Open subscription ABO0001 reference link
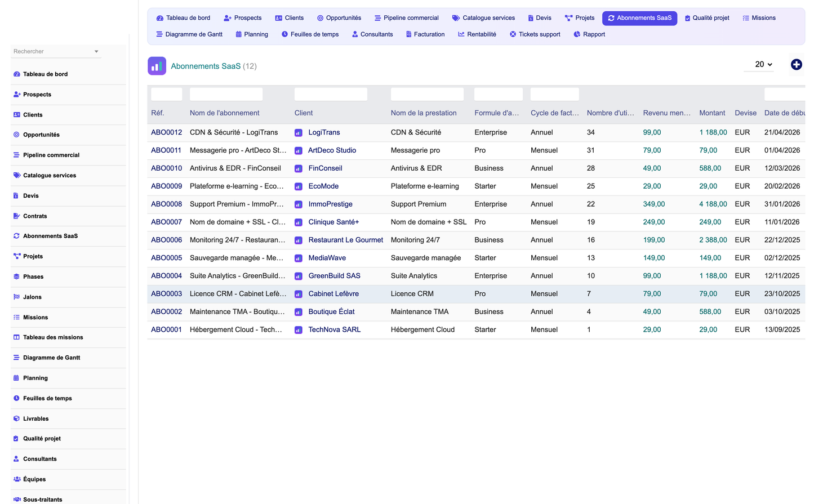This screenshot has height=504, width=814. (167, 329)
